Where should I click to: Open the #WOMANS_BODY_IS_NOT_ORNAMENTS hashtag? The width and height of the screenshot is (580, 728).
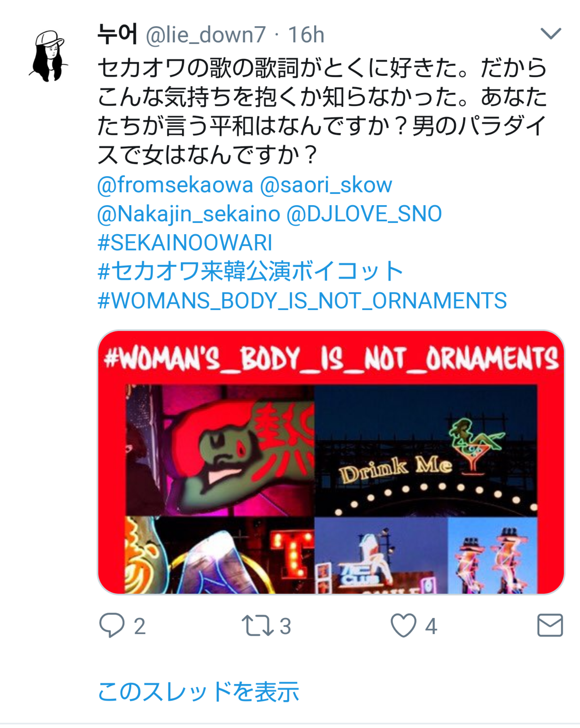click(302, 300)
